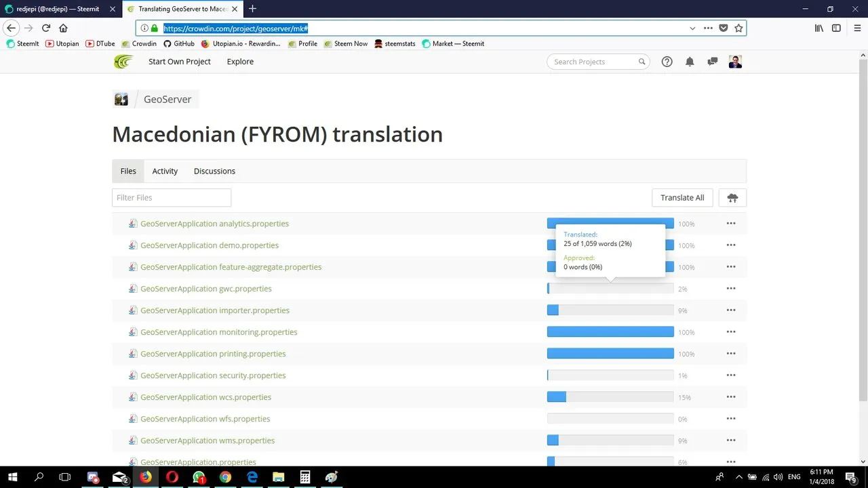The height and width of the screenshot is (488, 868).
Task: Click the browser address bar URL
Action: (236, 28)
